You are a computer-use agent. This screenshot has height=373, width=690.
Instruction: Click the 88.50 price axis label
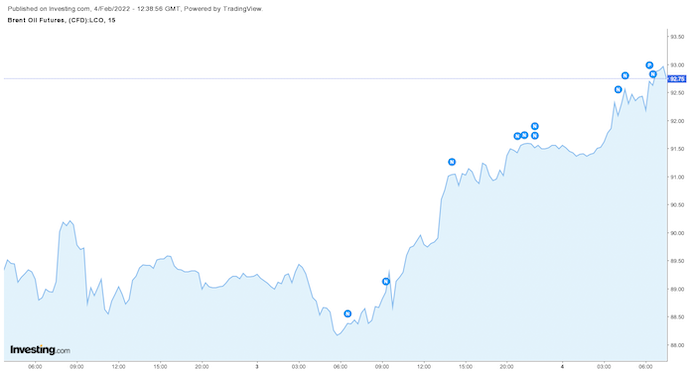677,317
